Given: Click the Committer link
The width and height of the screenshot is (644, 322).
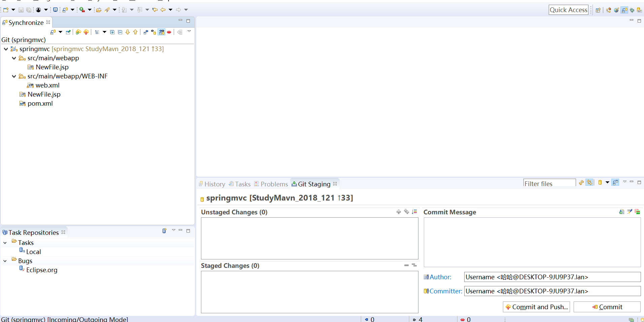Looking at the screenshot, I should [x=446, y=291].
